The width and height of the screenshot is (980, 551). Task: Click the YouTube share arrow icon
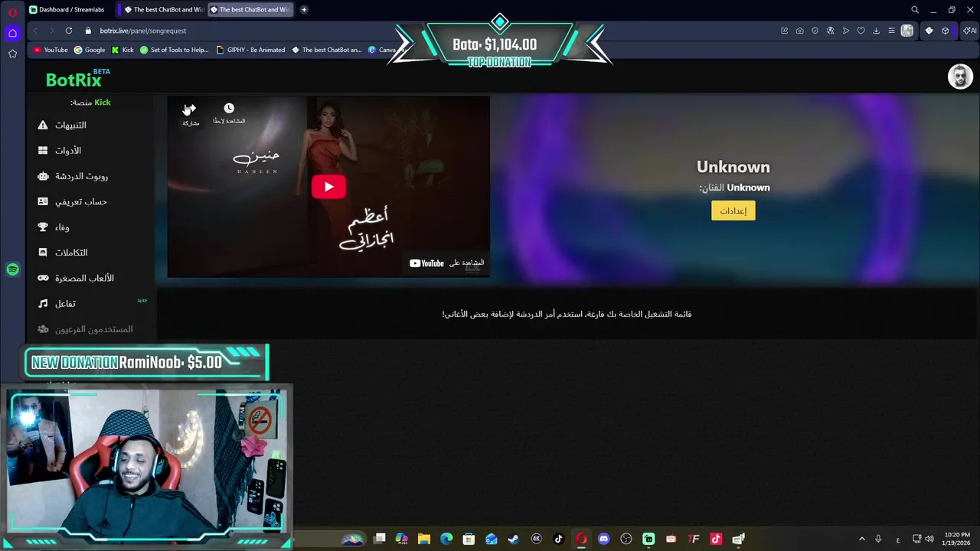pyautogui.click(x=190, y=109)
